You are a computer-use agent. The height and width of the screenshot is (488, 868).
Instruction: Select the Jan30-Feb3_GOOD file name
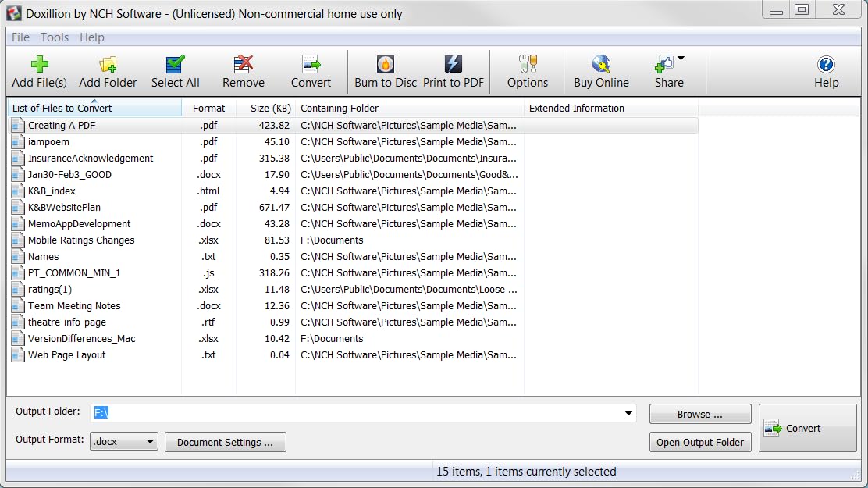(69, 174)
